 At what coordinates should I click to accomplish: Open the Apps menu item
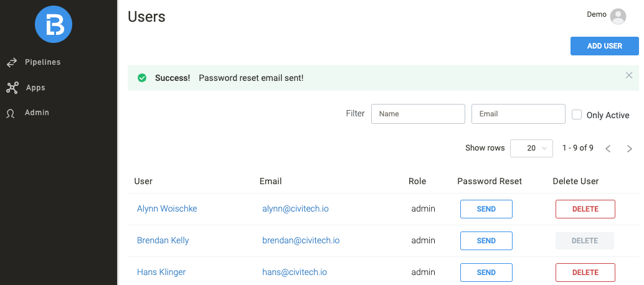coord(36,88)
